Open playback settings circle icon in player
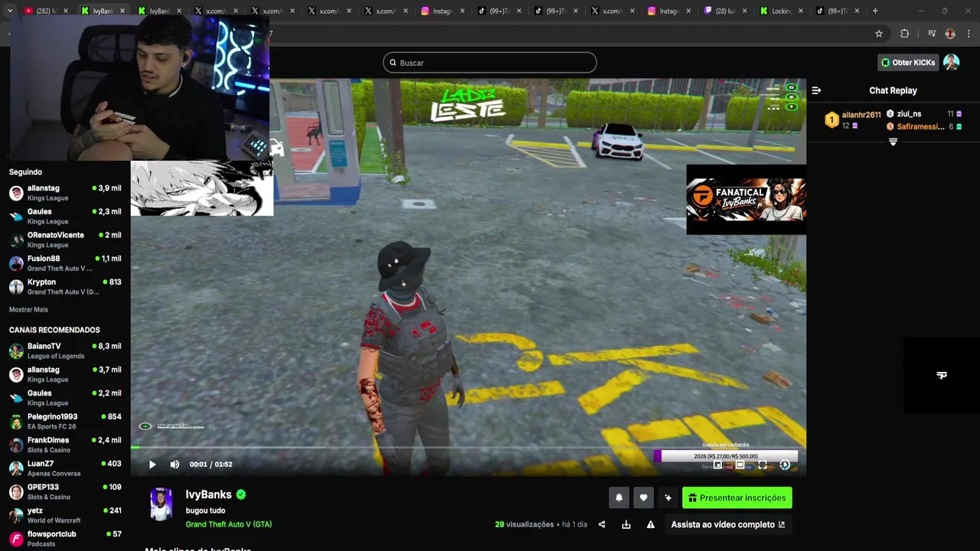The width and height of the screenshot is (980, 551). point(785,465)
